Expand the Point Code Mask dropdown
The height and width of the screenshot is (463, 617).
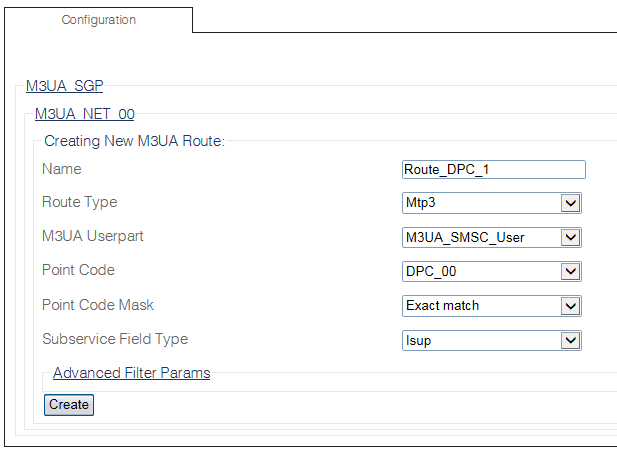coord(491,305)
